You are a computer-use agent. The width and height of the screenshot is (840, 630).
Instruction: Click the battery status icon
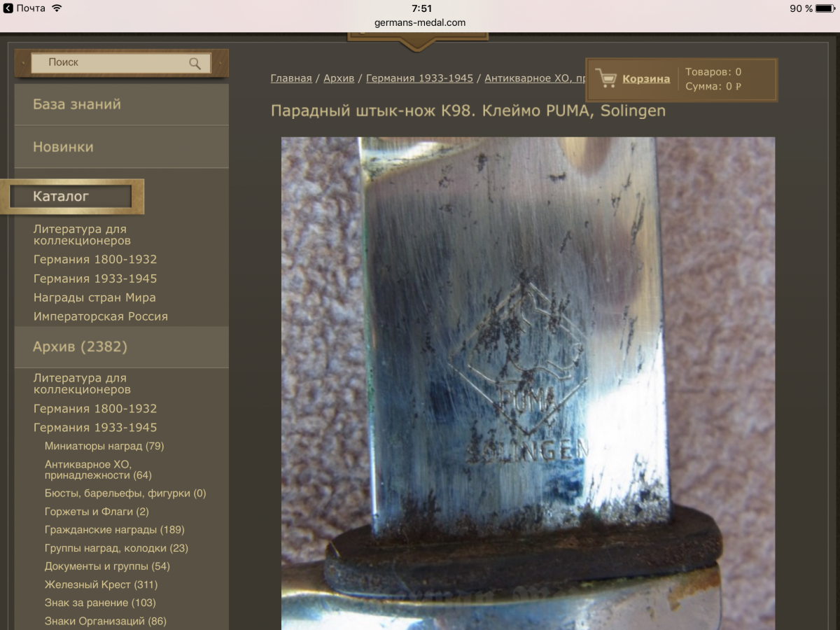point(826,8)
